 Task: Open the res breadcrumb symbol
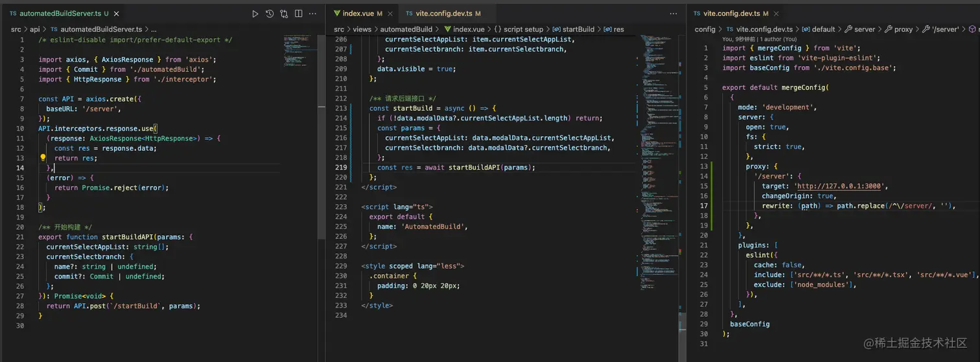614,29
